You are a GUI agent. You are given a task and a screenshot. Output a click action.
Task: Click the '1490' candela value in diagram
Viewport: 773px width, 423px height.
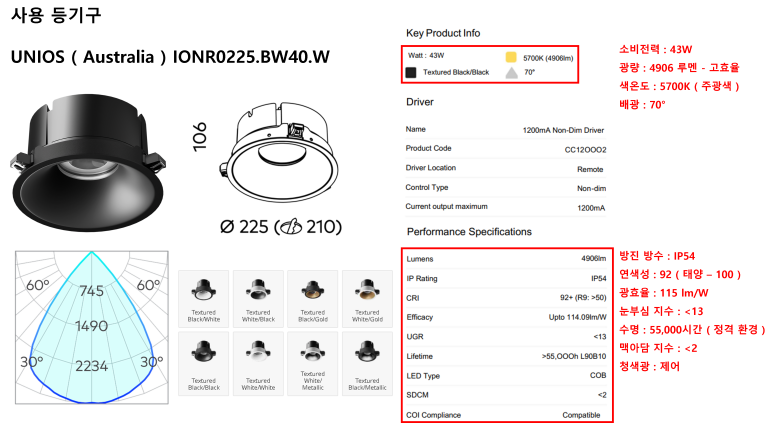tap(92, 326)
